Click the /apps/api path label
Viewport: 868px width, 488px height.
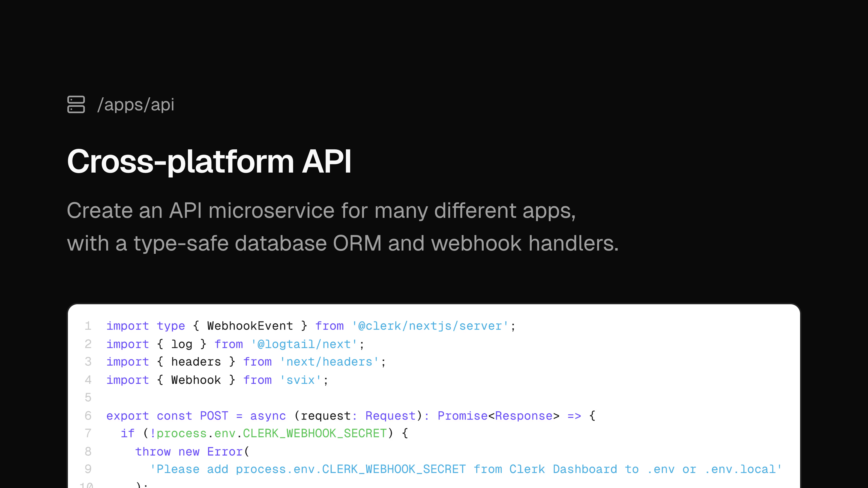(136, 104)
